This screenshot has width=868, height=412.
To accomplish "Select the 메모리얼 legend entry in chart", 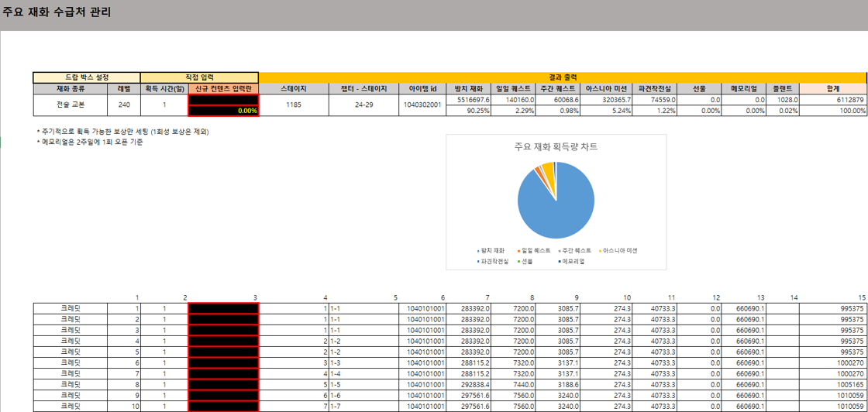I will (x=572, y=261).
